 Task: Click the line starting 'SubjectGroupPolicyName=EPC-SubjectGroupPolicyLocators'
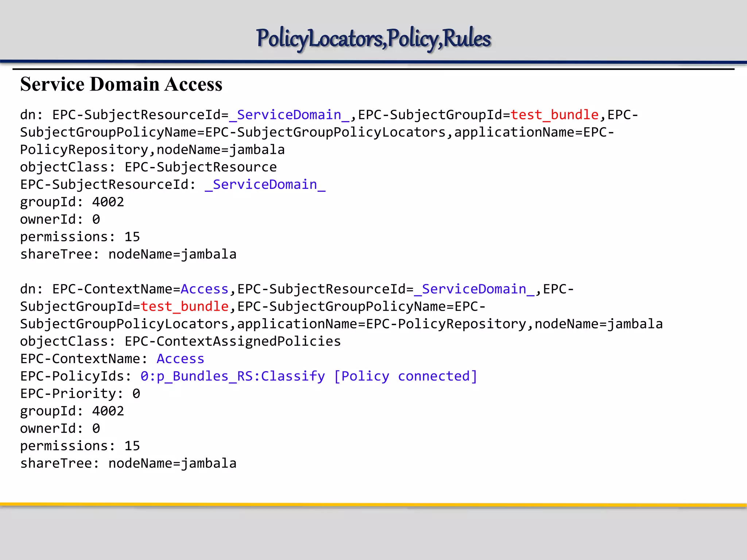point(317,132)
